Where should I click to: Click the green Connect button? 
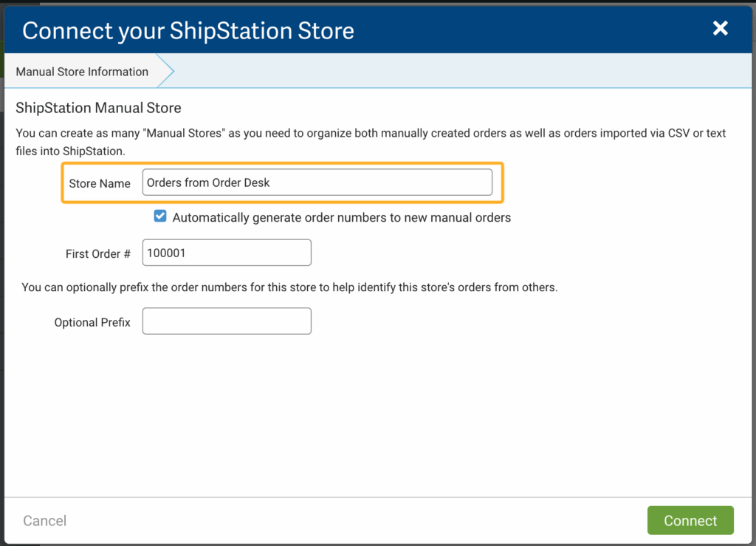tap(690, 520)
